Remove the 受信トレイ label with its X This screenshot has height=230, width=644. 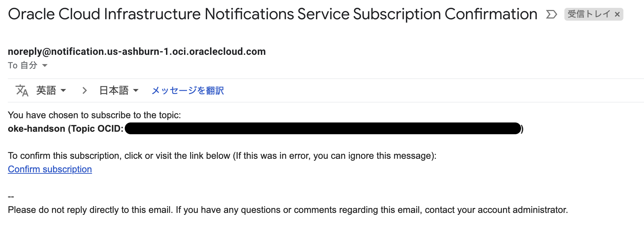(x=617, y=15)
